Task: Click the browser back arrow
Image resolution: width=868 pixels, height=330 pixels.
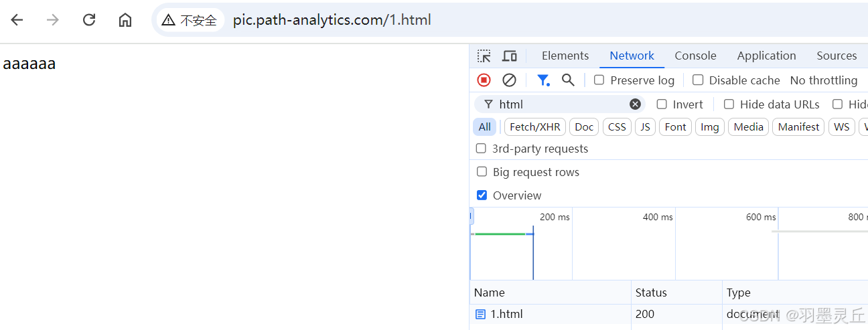Action: click(x=17, y=20)
